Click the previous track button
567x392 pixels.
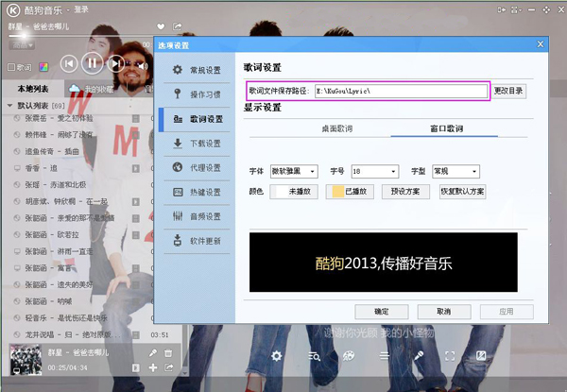pos(69,64)
